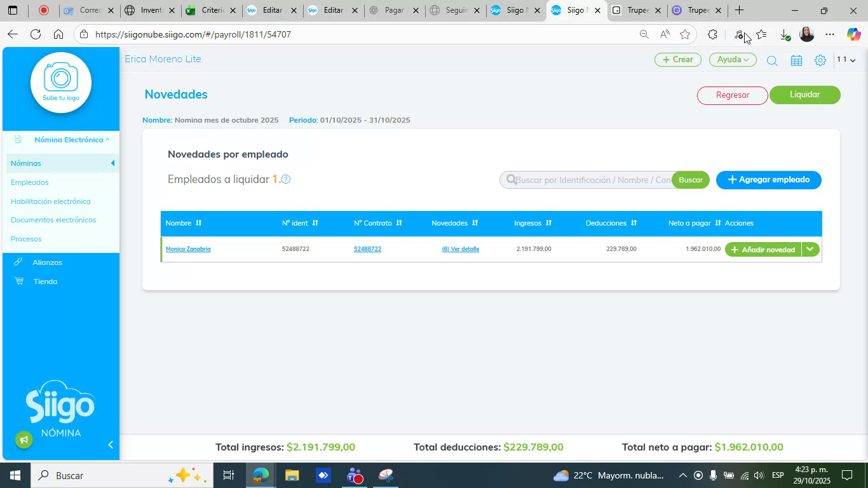Click the green megaphone announcement icon
Screen dimensions: 868x488
pyautogui.click(x=24, y=440)
